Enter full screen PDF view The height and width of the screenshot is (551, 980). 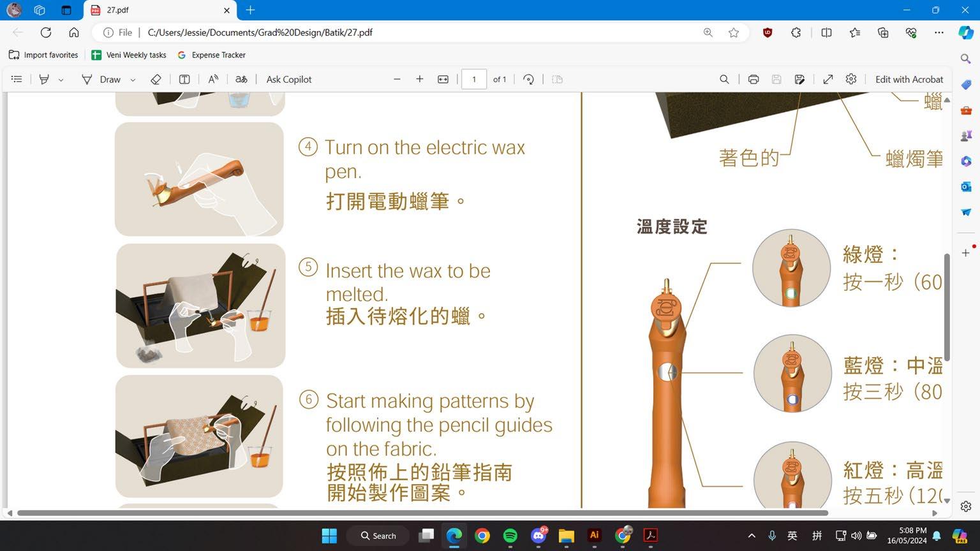tap(828, 79)
